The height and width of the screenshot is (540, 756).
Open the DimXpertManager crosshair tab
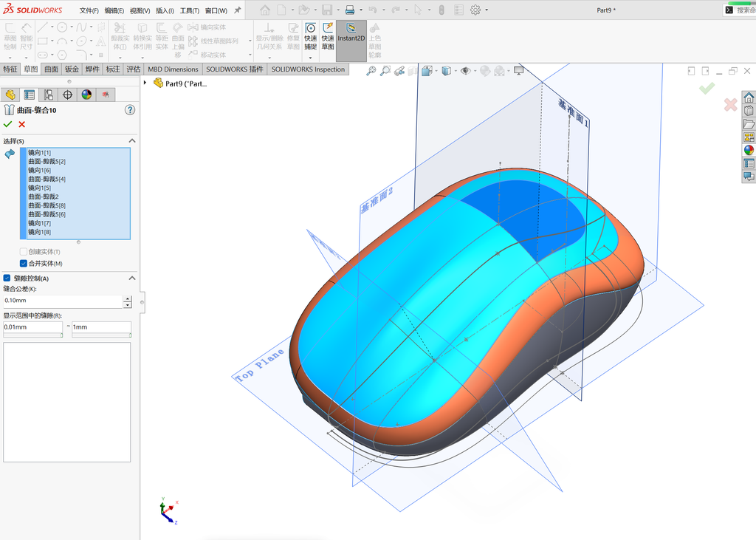[67, 95]
